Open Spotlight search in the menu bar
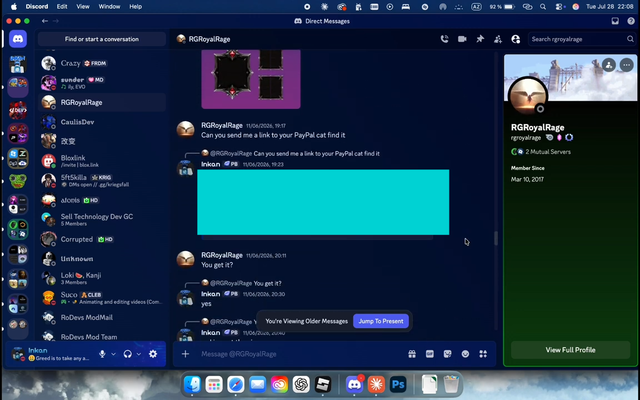 click(543, 7)
